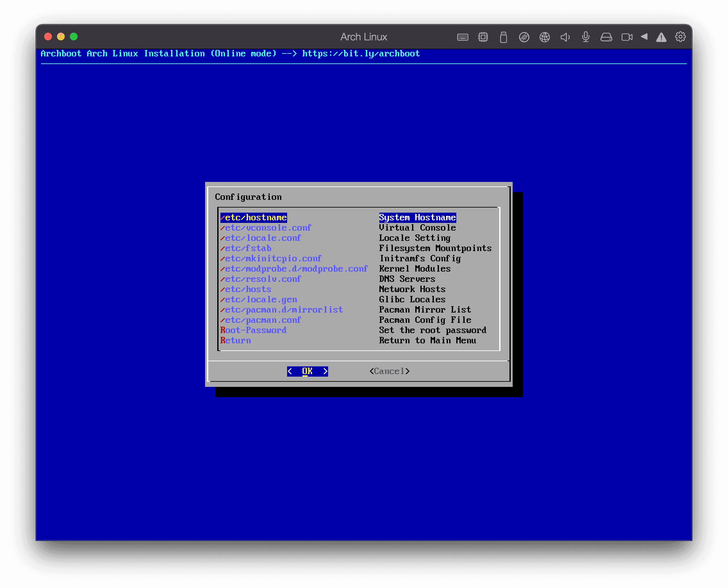The width and height of the screenshot is (728, 588).
Task: Minimize the Arch Linux window
Action: (61, 37)
